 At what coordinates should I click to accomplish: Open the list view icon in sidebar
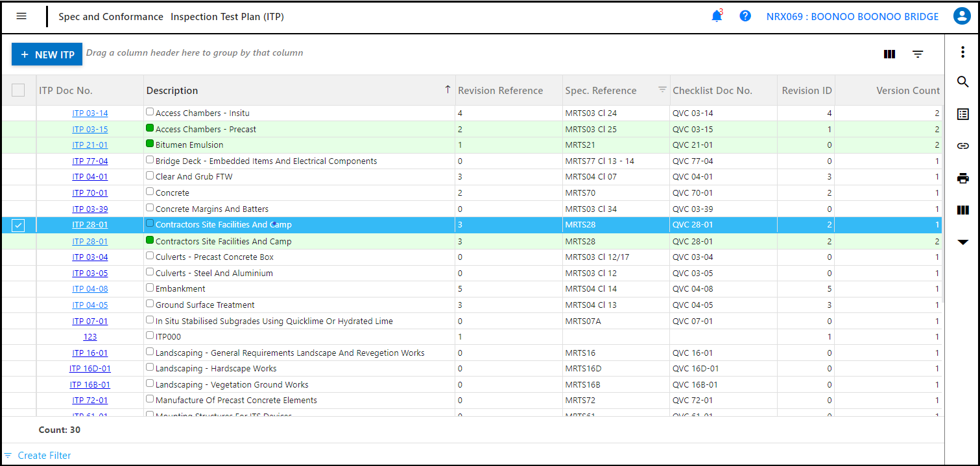[x=963, y=114]
